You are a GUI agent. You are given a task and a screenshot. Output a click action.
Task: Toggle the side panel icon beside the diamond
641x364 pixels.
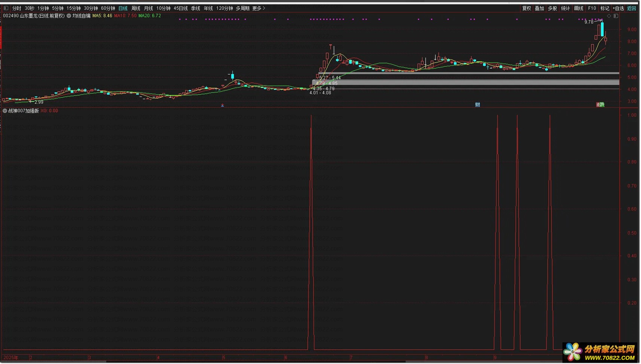616,16
